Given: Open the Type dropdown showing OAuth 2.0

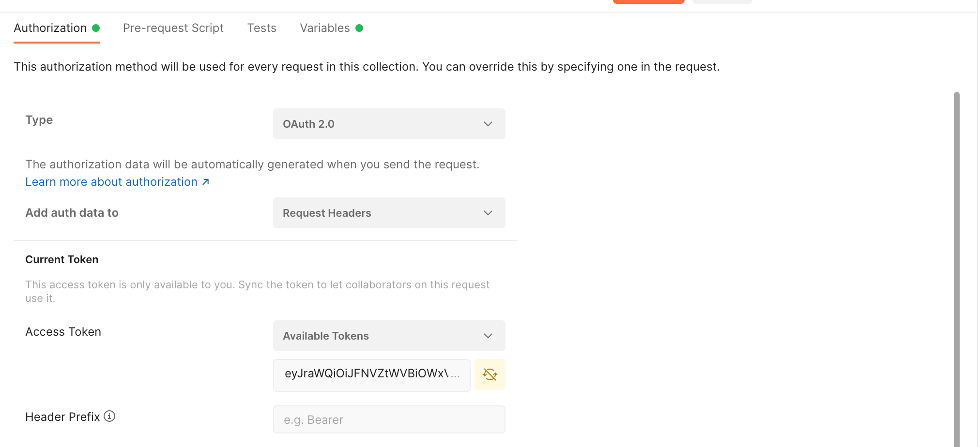Looking at the screenshot, I should [389, 124].
